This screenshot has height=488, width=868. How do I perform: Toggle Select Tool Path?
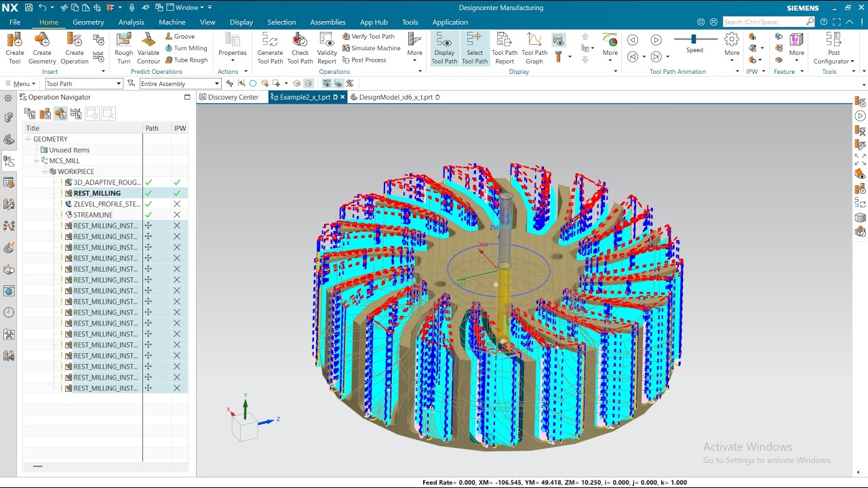coord(475,48)
